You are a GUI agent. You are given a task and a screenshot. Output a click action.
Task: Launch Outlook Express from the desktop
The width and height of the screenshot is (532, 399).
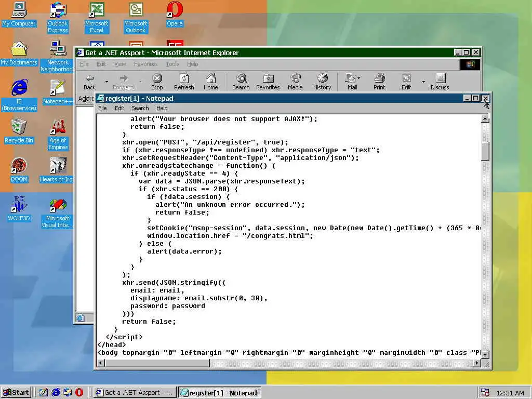(x=58, y=18)
